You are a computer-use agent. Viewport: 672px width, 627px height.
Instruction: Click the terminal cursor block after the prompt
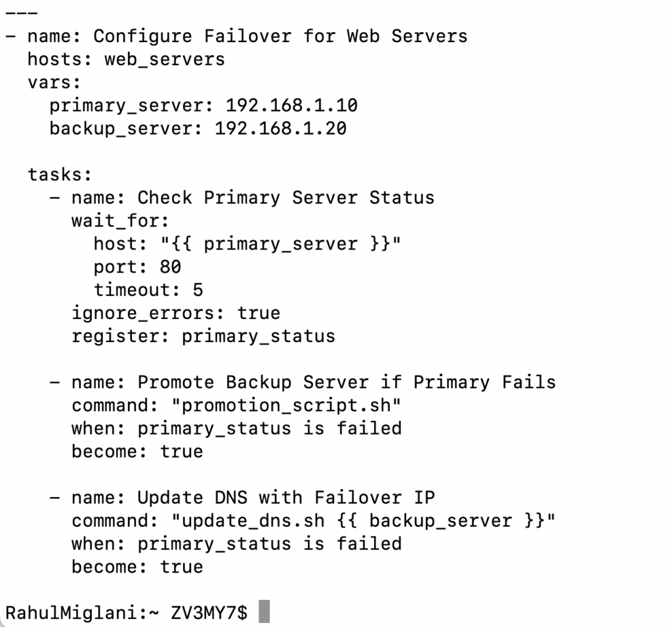tap(264, 612)
